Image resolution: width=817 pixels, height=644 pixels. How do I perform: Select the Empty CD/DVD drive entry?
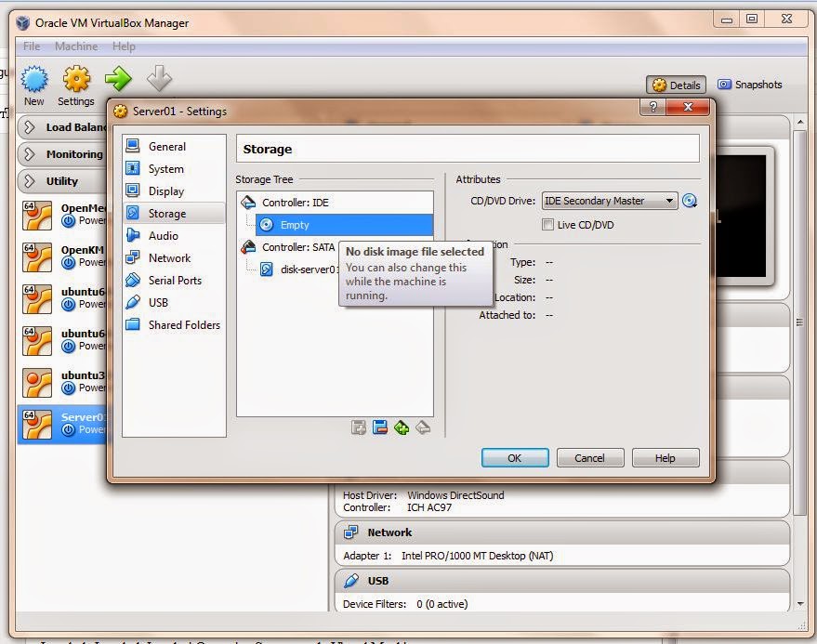pos(344,225)
